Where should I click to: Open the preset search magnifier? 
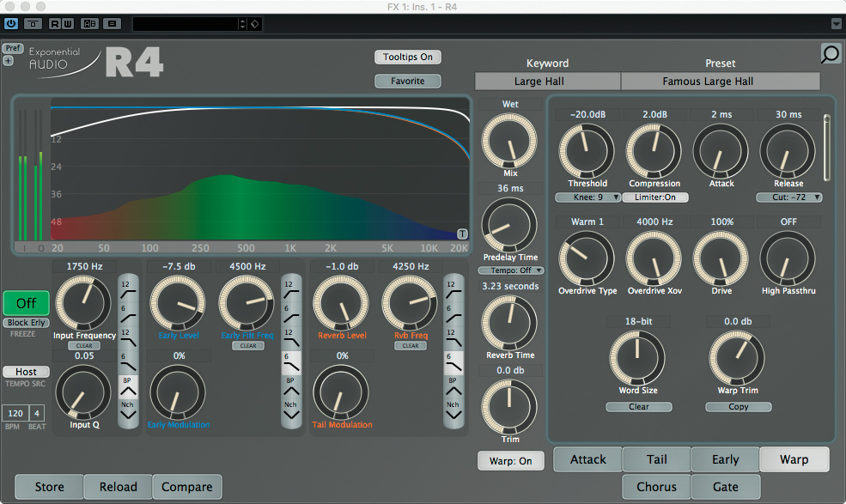tap(830, 55)
